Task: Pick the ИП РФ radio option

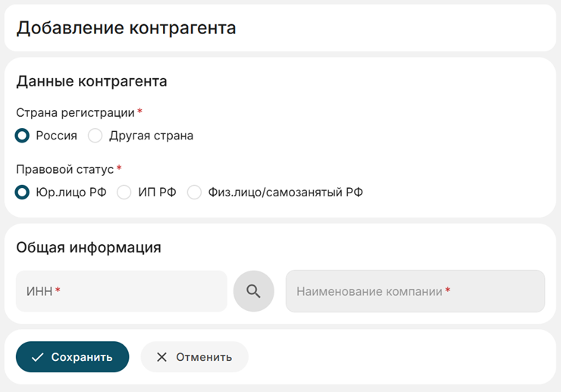Action: [x=124, y=193]
